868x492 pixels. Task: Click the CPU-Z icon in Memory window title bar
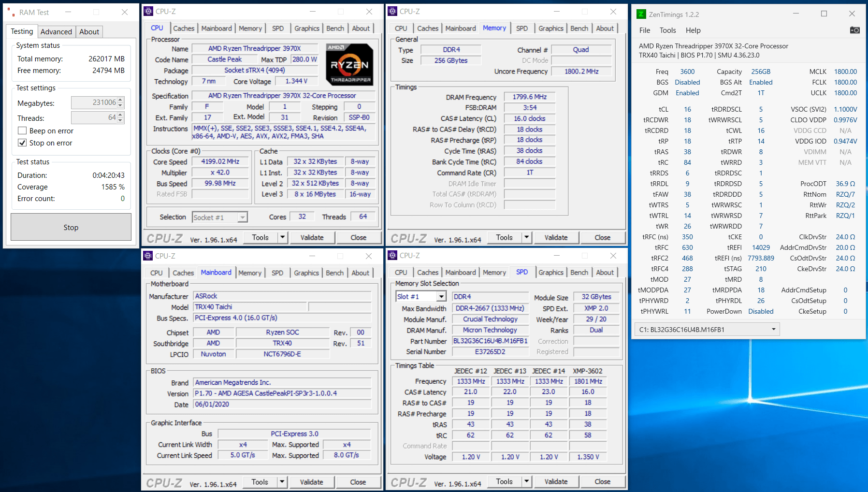[x=393, y=11]
